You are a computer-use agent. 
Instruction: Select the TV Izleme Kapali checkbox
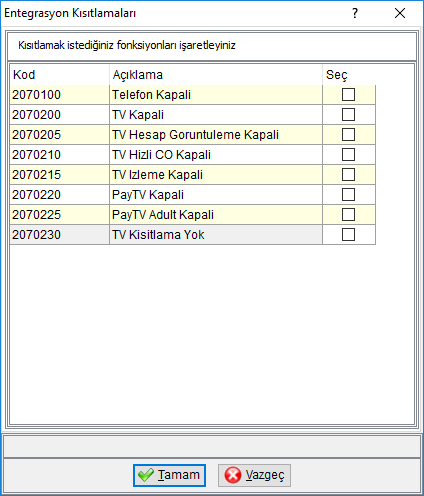(x=348, y=175)
